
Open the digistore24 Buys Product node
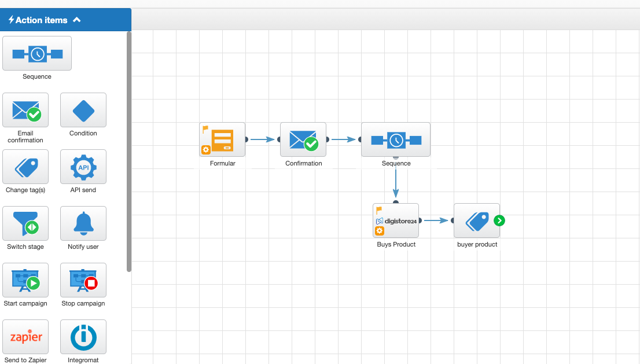click(x=396, y=220)
